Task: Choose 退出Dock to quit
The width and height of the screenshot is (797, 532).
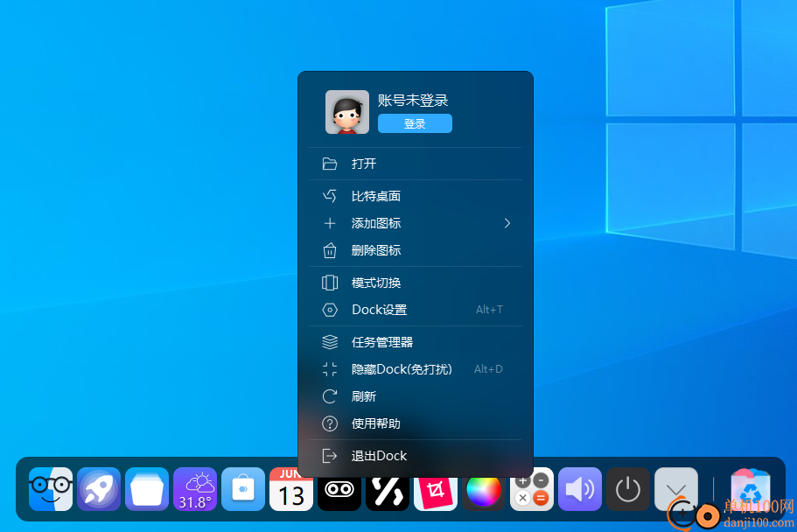Action: pos(416,456)
